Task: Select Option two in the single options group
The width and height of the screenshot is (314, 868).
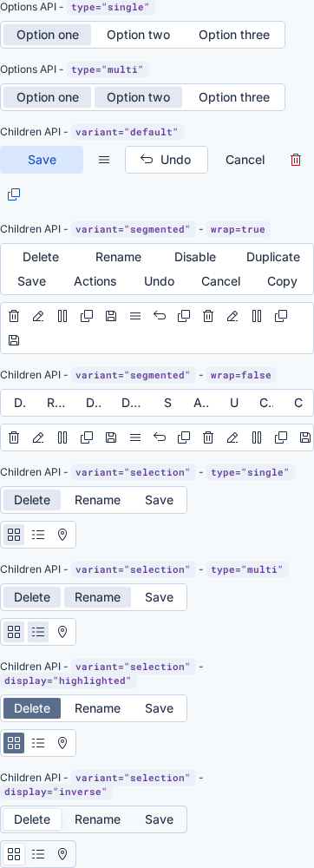Action: pyautogui.click(x=138, y=35)
